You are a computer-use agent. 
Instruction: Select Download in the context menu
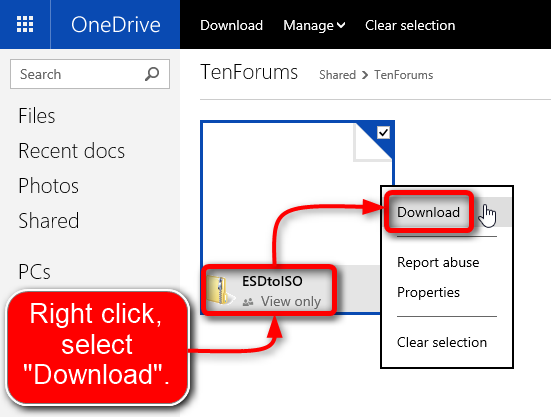click(428, 212)
